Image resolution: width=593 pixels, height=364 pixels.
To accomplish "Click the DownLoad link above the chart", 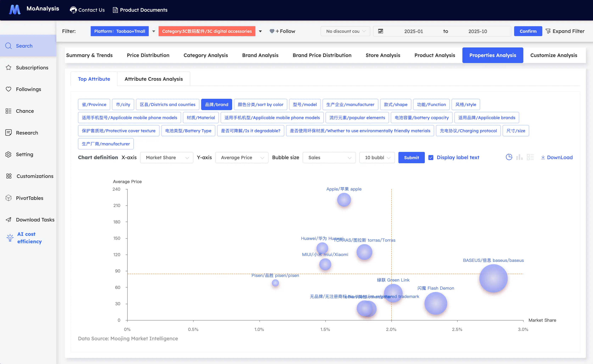I will point(557,157).
